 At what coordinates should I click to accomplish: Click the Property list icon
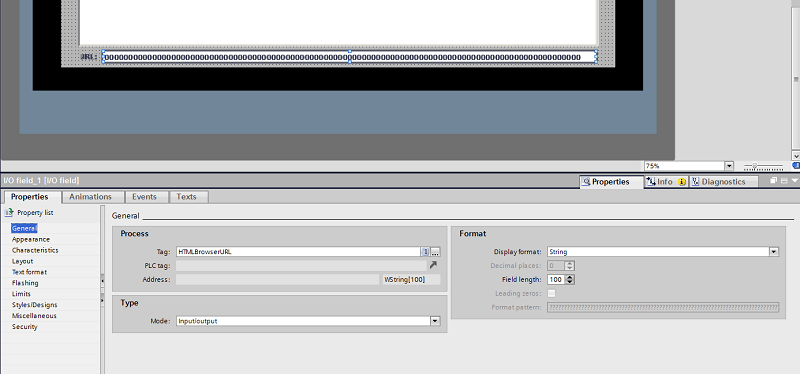click(x=9, y=212)
